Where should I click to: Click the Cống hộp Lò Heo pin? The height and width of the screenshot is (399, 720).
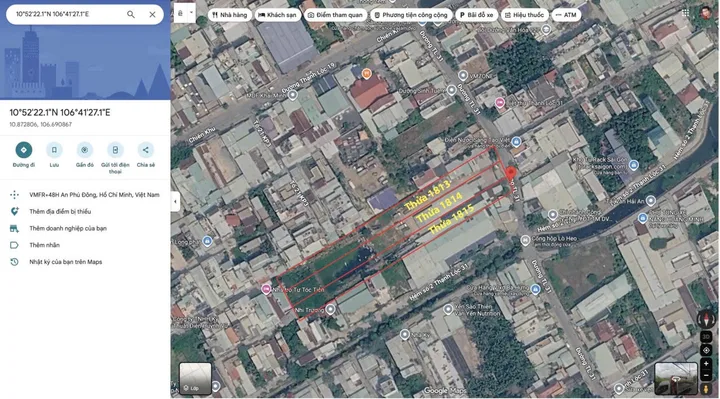point(525,240)
